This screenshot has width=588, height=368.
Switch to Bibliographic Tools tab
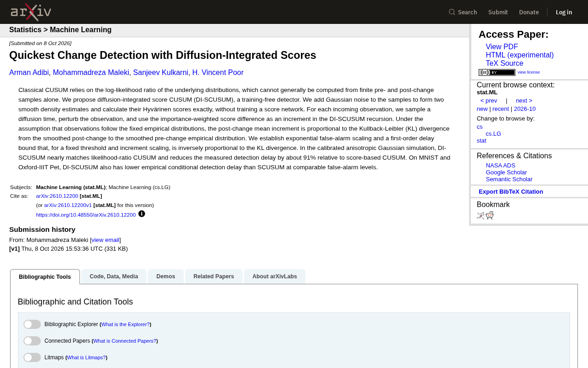pos(45,277)
